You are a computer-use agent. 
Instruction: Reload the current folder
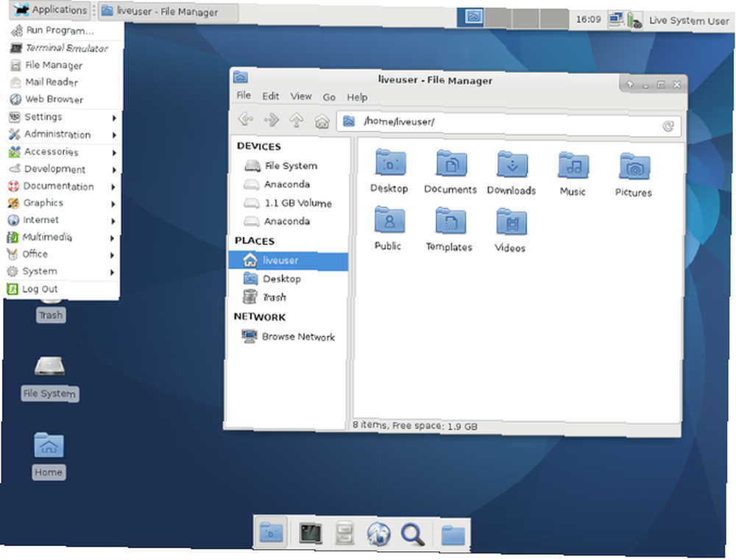tap(668, 126)
